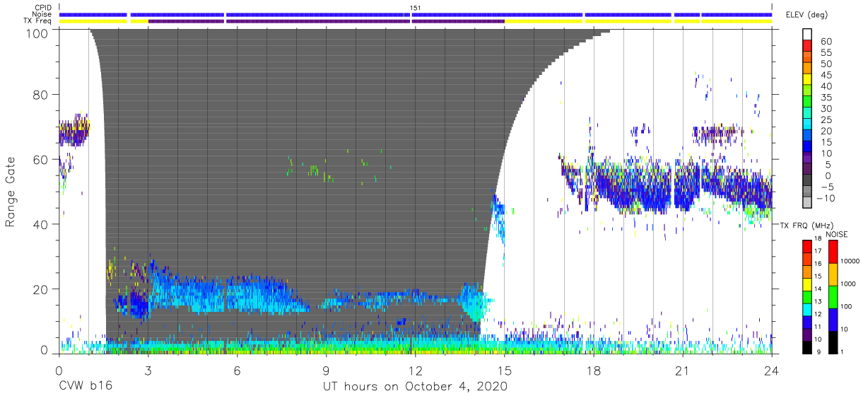Pick green noise swatch between 100 and 1000
868x401 pixels.
(833, 297)
